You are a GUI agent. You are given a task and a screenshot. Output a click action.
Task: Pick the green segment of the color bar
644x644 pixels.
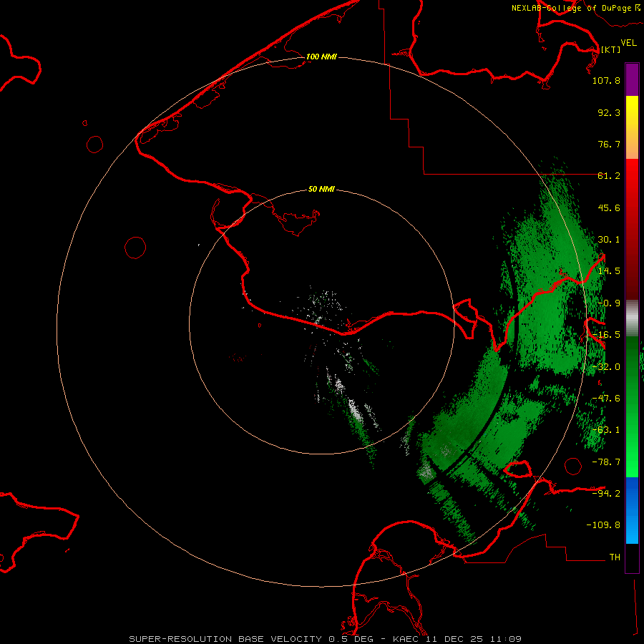632,406
